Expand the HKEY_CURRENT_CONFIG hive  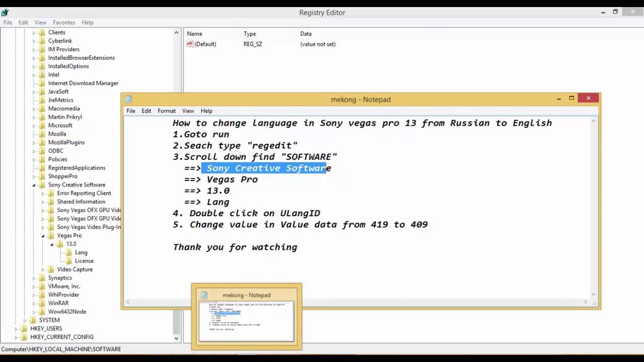pyautogui.click(x=16, y=337)
